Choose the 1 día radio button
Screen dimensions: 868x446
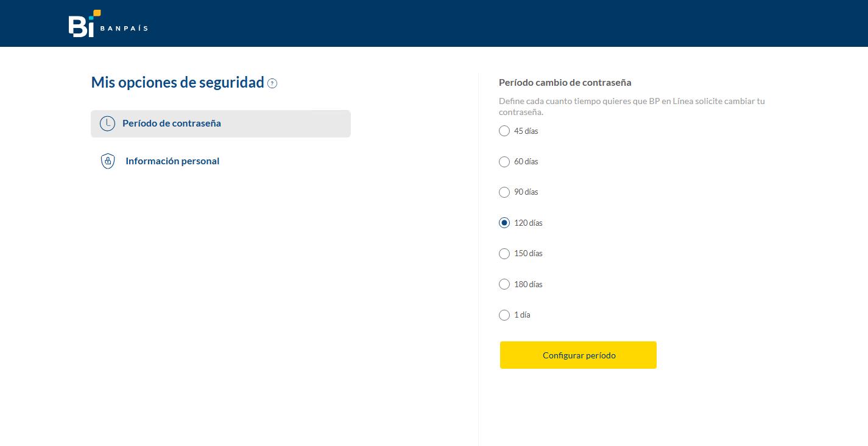coord(504,315)
